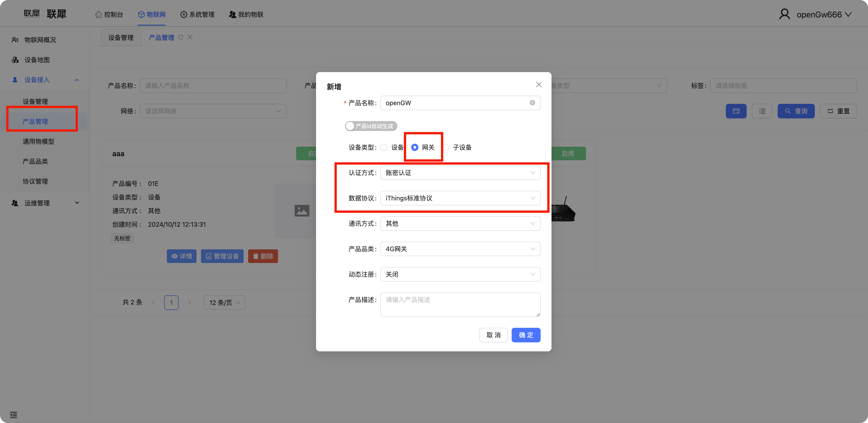The height and width of the screenshot is (423, 868).
Task: Click the card view icon button
Action: [736, 111]
